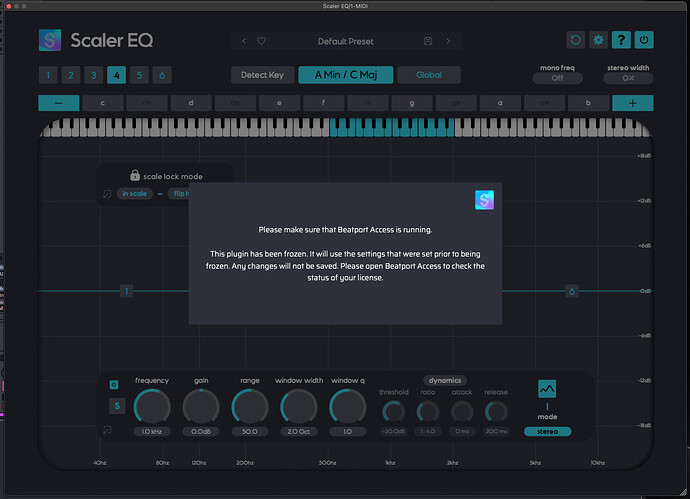Open settings with the gear icon
The width and height of the screenshot is (690, 499).
(598, 40)
